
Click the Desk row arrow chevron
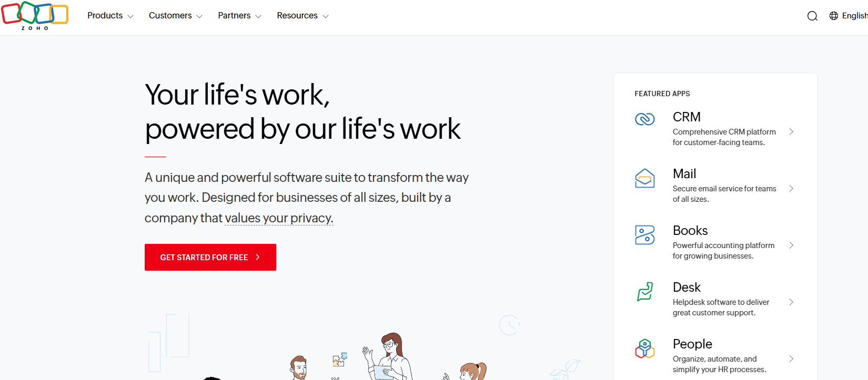coord(791,302)
